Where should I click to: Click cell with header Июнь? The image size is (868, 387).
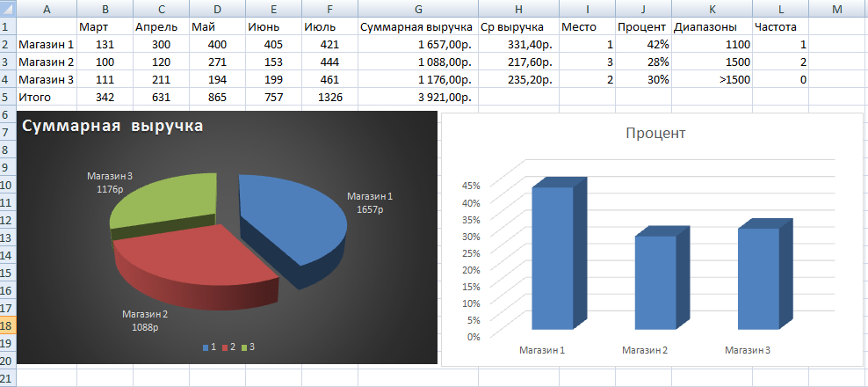pyautogui.click(x=274, y=26)
